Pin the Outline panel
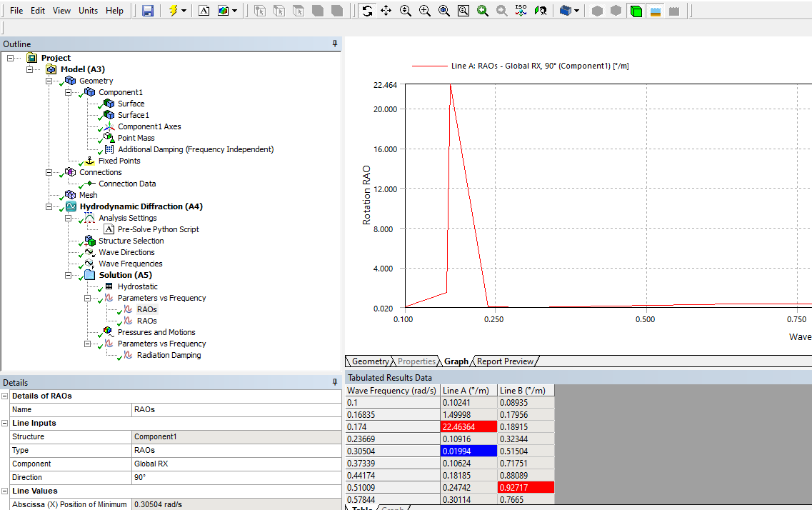This screenshot has width=812, height=510. pos(335,44)
